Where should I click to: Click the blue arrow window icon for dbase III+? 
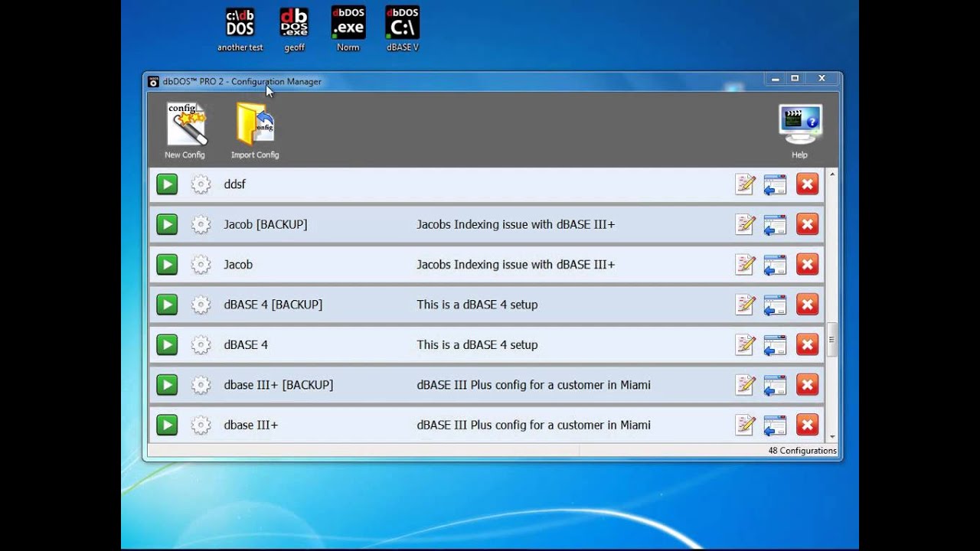[x=775, y=425]
